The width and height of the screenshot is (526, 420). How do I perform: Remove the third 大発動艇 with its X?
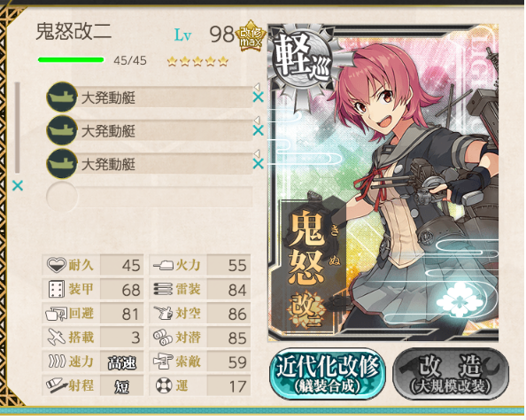point(258,164)
